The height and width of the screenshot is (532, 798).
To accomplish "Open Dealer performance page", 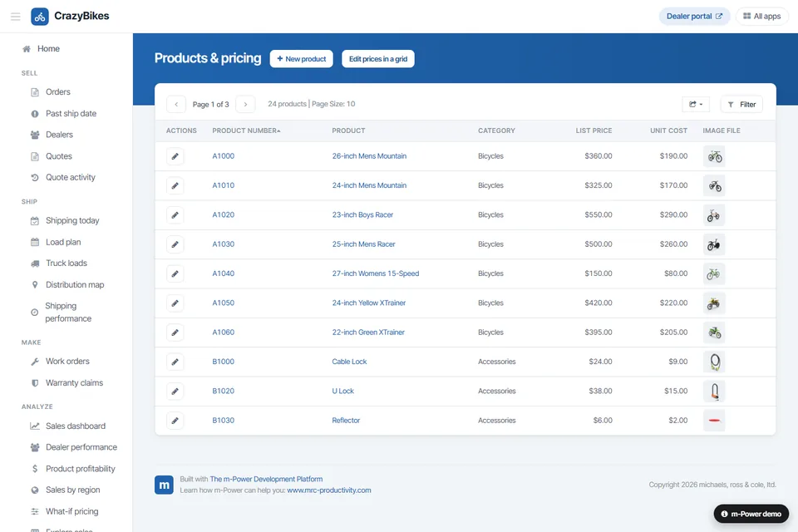I will coord(74,447).
